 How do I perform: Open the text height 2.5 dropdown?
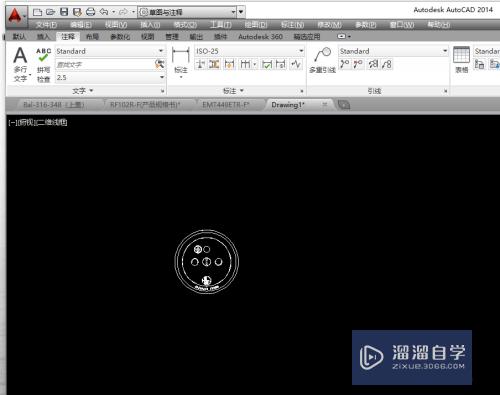tap(110, 78)
